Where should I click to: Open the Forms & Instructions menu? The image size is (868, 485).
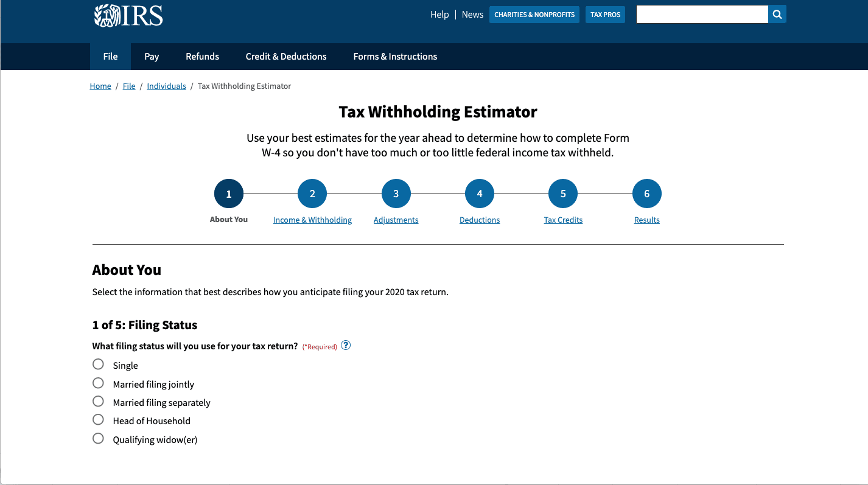coord(395,56)
